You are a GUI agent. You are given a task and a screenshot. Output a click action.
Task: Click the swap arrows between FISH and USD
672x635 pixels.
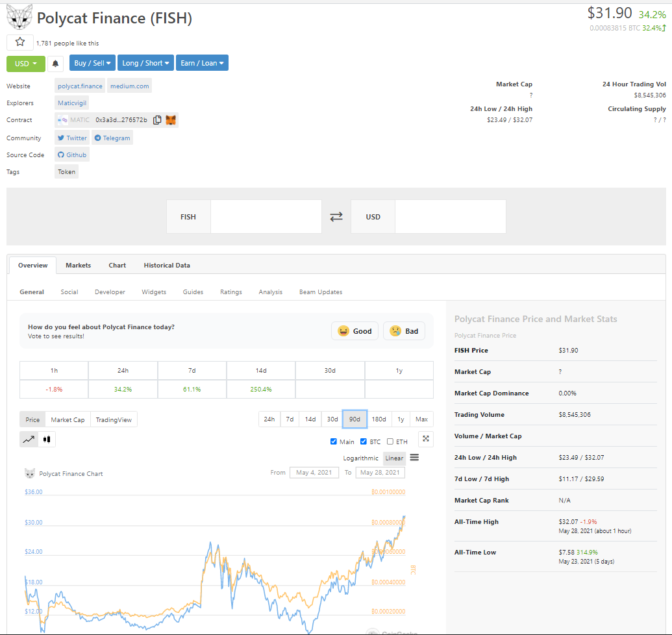336,217
